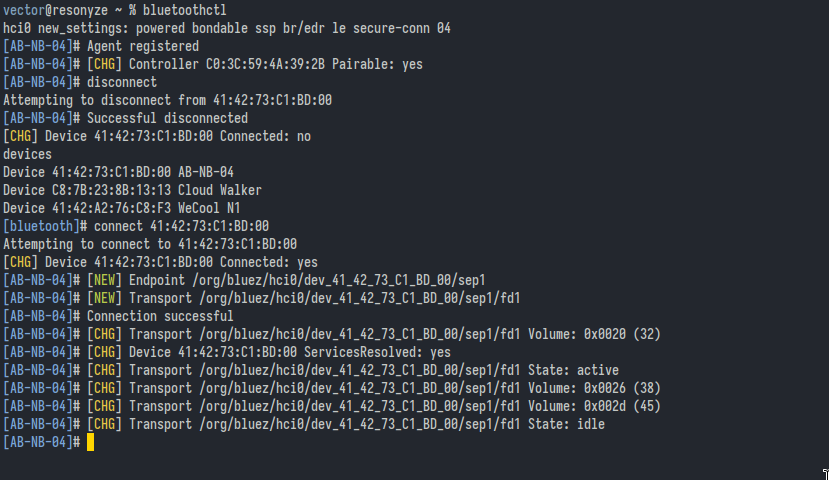Click the 'Volume: 0x0020 (32)' value

click(594, 334)
